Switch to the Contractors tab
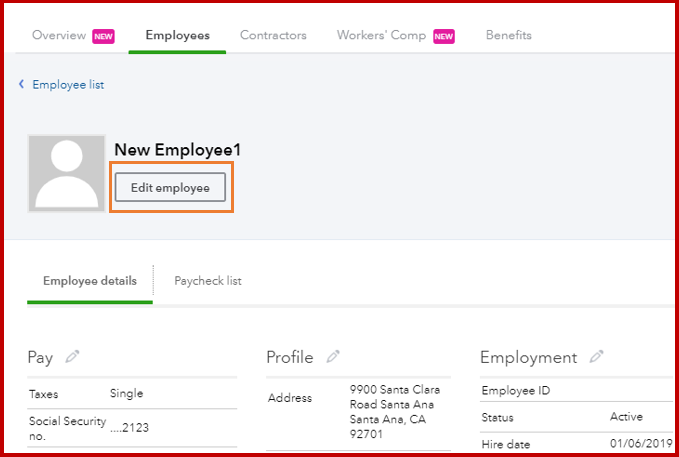 click(273, 35)
